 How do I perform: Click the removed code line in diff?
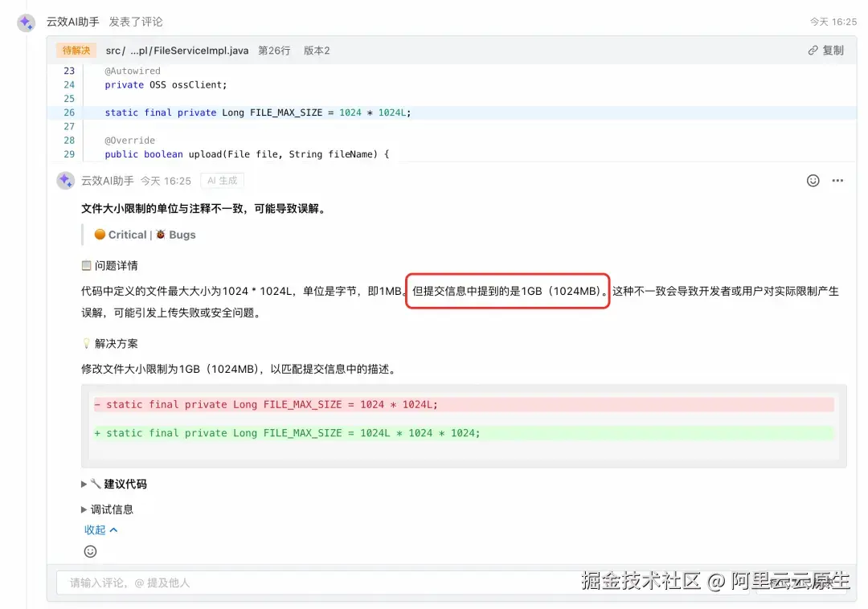[x=464, y=404]
